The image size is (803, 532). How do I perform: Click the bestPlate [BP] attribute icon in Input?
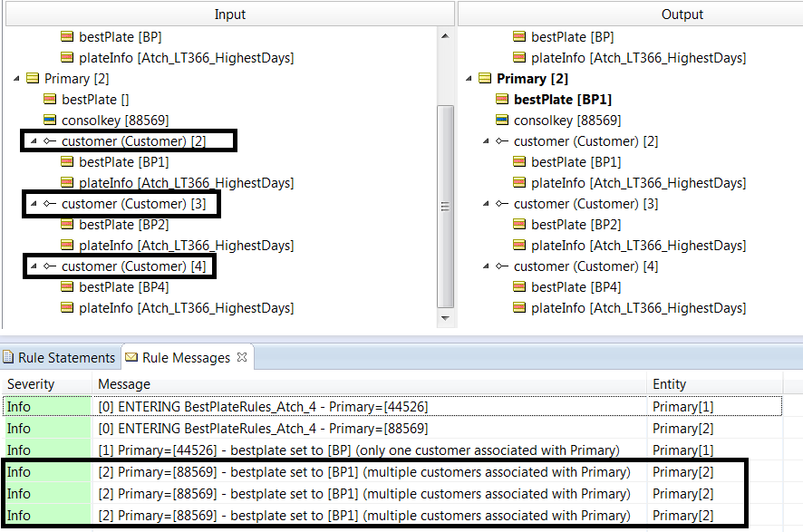(x=66, y=36)
